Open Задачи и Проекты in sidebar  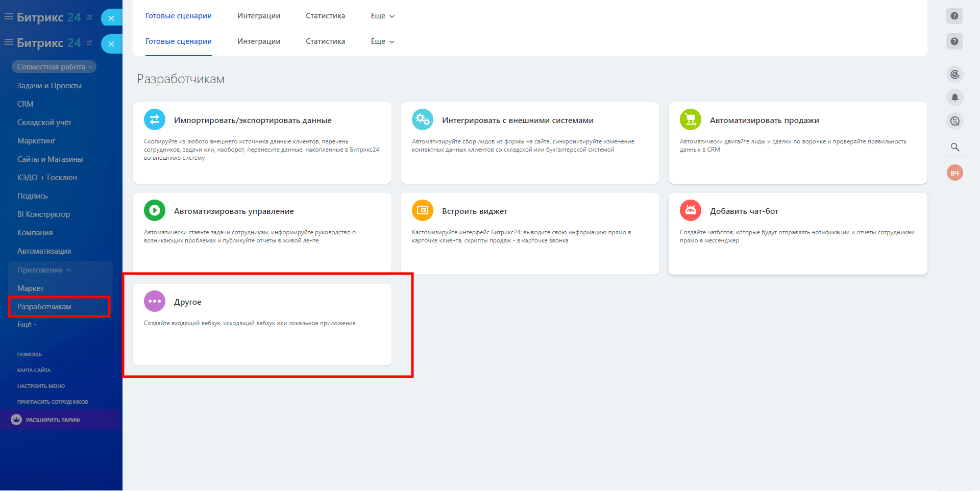(x=50, y=86)
